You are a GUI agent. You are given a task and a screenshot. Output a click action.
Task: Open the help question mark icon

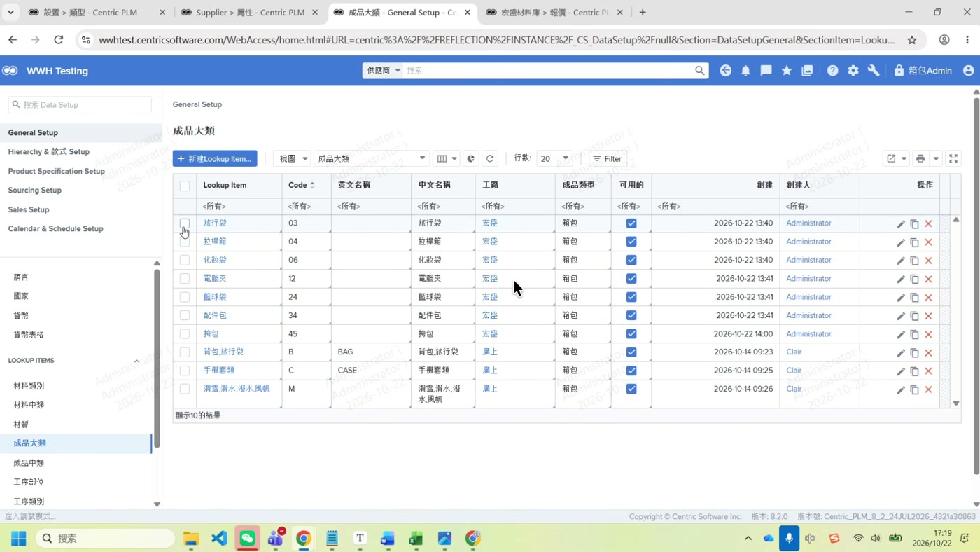pos(832,71)
